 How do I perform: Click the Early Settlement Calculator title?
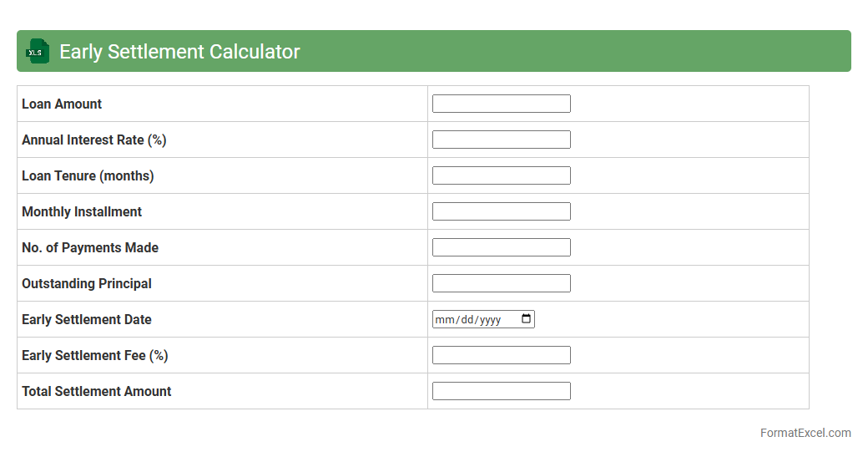[x=179, y=52]
